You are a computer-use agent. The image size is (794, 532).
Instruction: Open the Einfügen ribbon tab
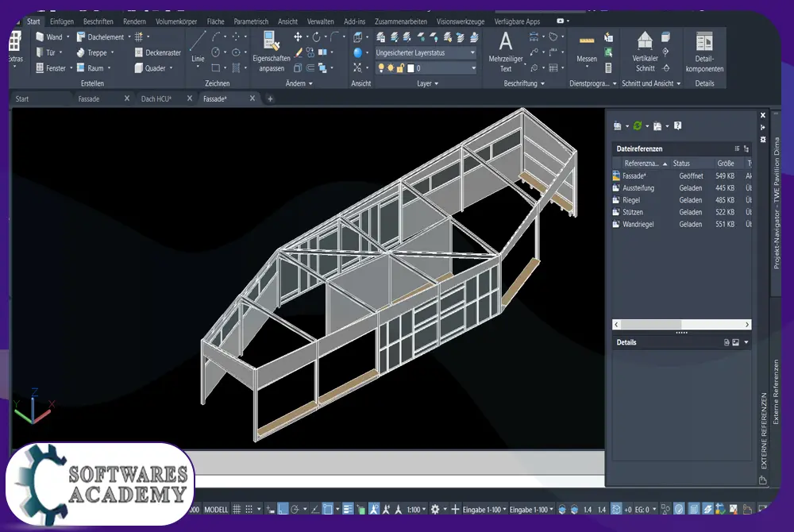pos(62,21)
